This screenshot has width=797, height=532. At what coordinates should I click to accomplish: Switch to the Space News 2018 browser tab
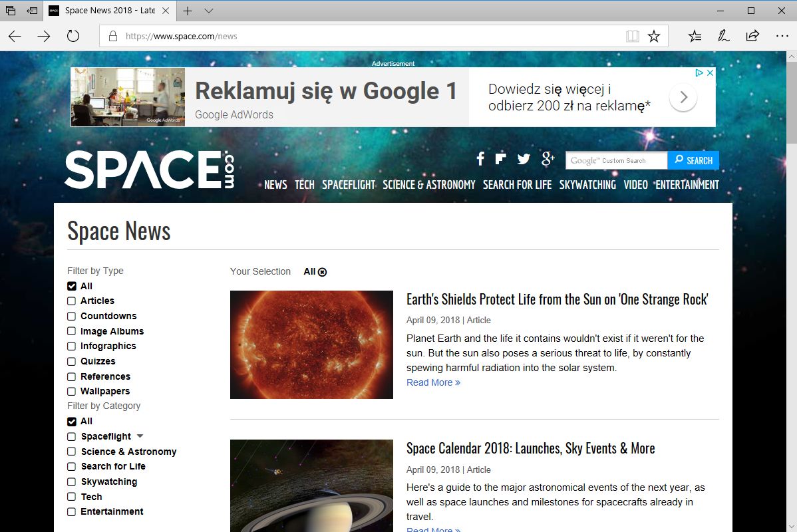[106, 11]
